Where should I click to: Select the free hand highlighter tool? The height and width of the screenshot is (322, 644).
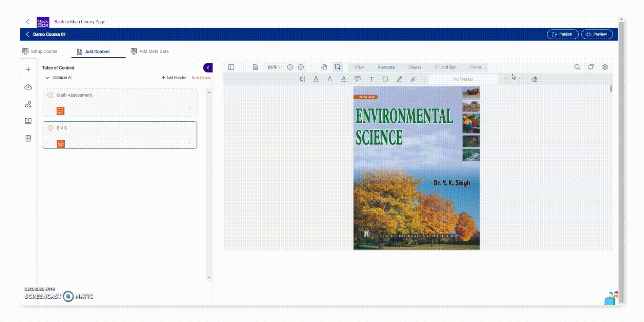point(413,79)
